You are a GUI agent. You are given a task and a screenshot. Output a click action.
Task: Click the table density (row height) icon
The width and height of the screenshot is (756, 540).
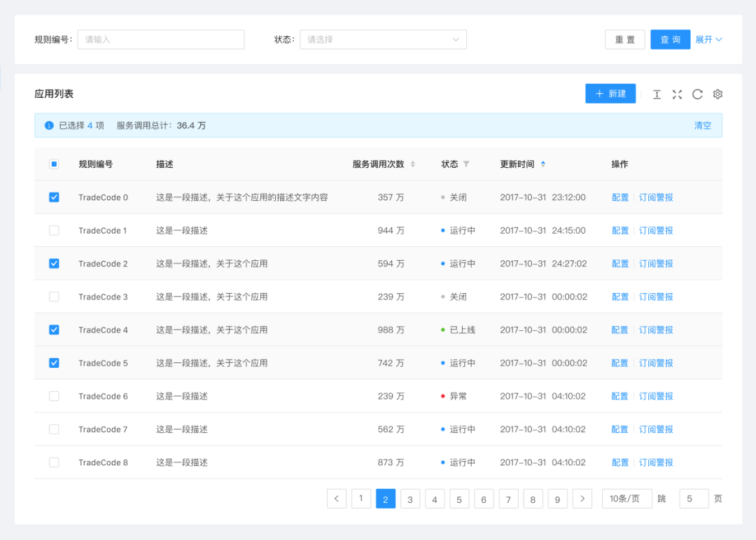click(x=657, y=94)
